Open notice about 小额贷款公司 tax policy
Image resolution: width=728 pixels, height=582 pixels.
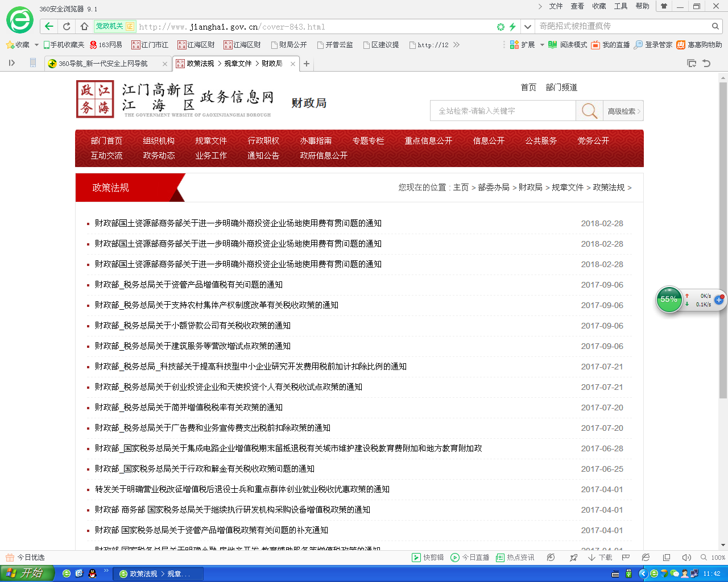(193, 325)
